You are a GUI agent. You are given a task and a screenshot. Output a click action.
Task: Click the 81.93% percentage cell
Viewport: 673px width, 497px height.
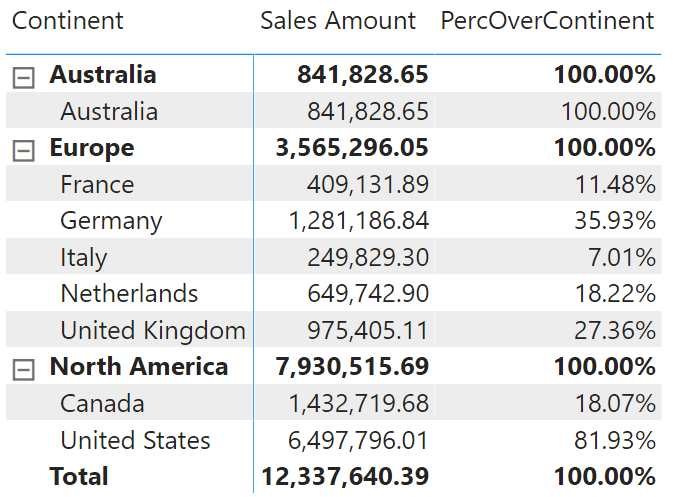(x=615, y=440)
